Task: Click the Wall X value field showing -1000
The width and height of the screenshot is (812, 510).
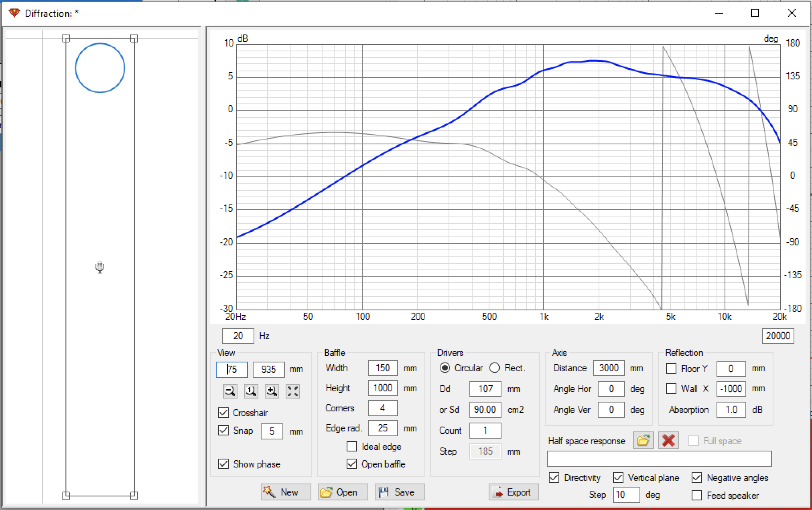Action: pos(731,389)
